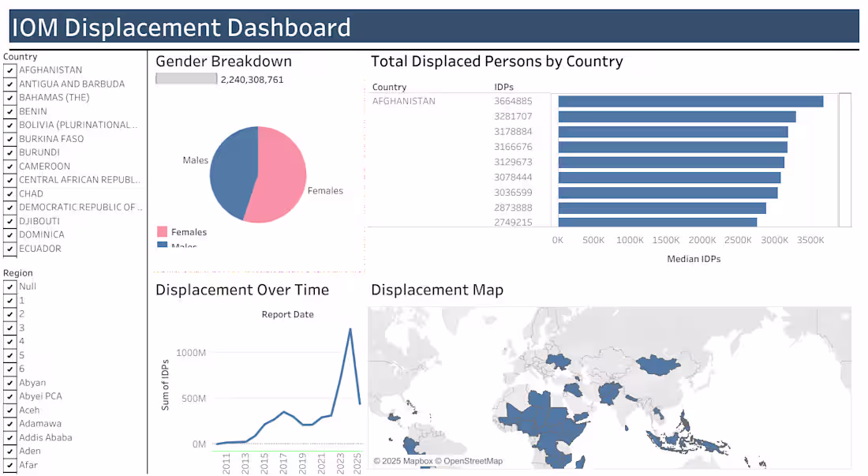Click the 2025 Mapbox copyright link
The width and height of the screenshot is (868, 476).
(406, 460)
